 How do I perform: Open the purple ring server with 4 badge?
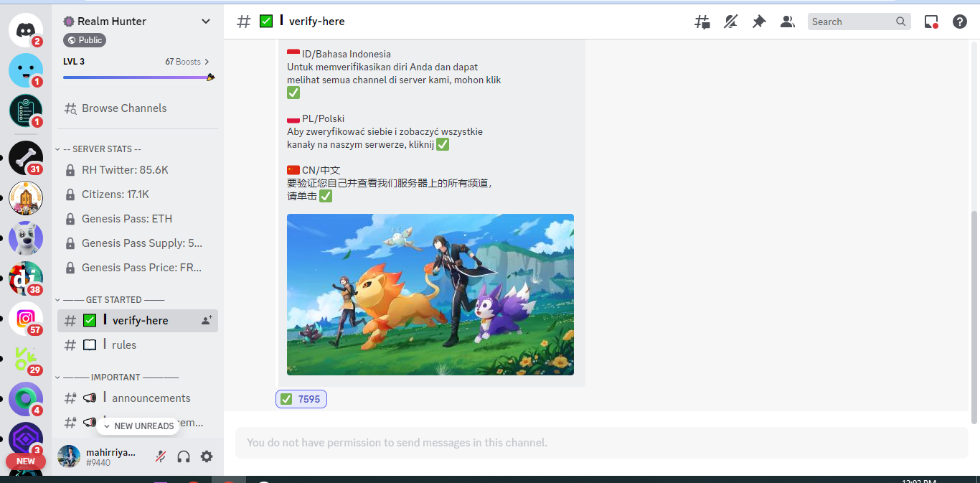26,399
